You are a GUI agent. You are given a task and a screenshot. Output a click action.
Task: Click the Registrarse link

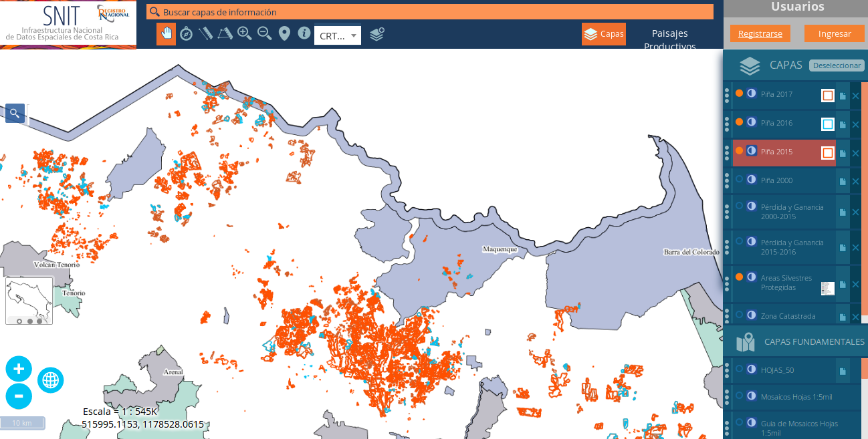(760, 34)
